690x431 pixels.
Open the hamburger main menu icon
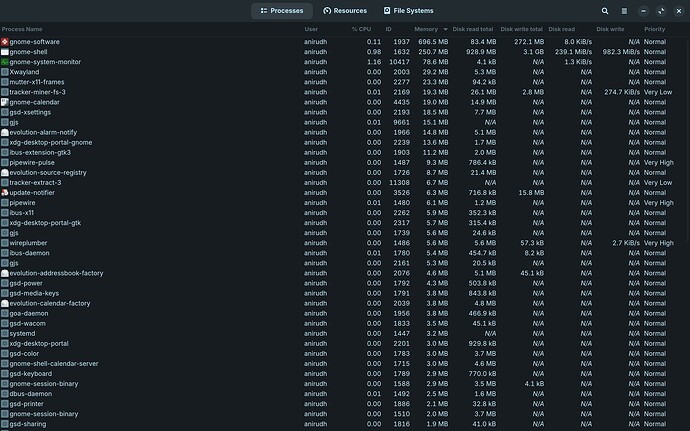(x=624, y=11)
